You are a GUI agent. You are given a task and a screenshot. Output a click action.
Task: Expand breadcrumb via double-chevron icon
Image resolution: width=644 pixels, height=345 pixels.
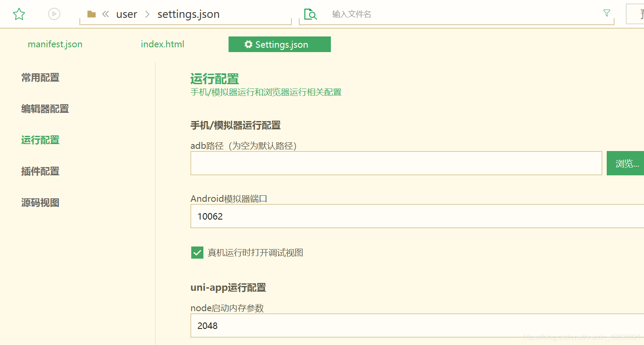[105, 14]
